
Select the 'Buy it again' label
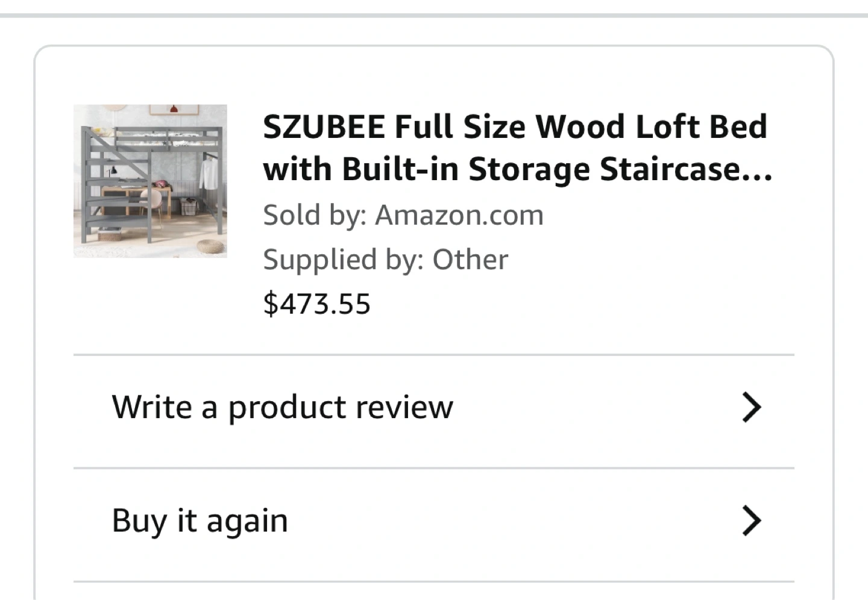pyautogui.click(x=200, y=520)
